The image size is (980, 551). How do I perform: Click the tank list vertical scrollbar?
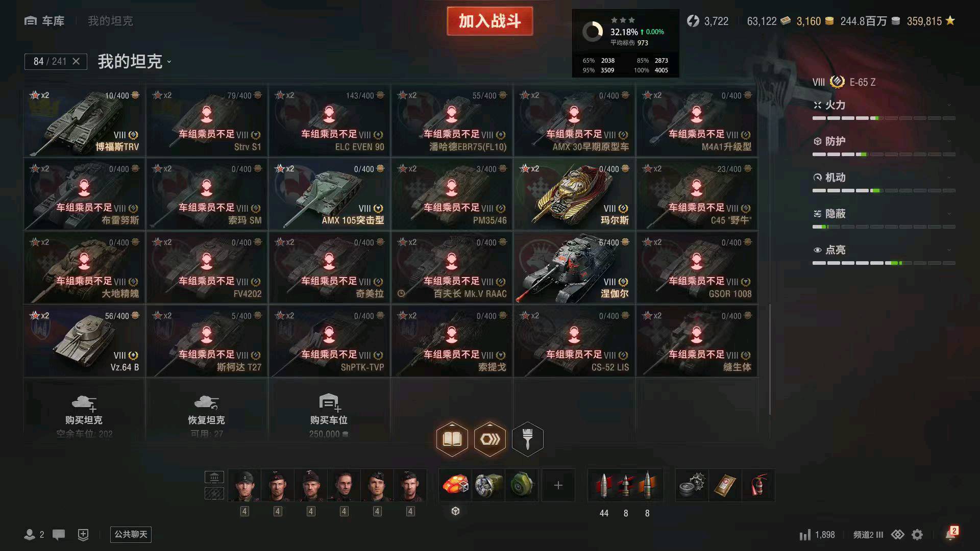pyautogui.click(x=770, y=359)
